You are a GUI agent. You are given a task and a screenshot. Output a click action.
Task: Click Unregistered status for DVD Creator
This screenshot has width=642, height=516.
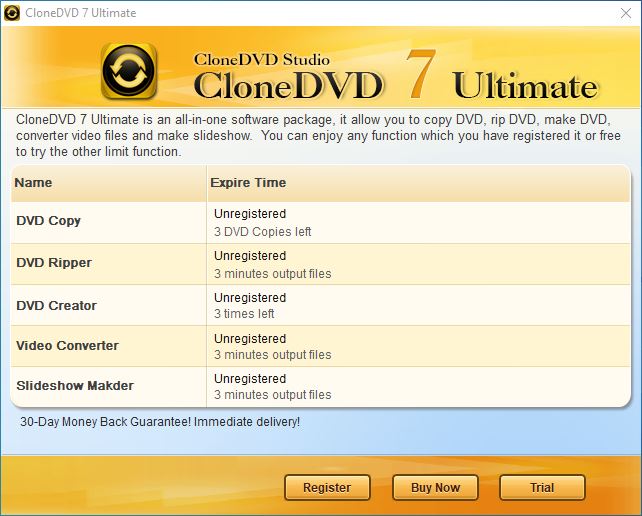pos(250,298)
